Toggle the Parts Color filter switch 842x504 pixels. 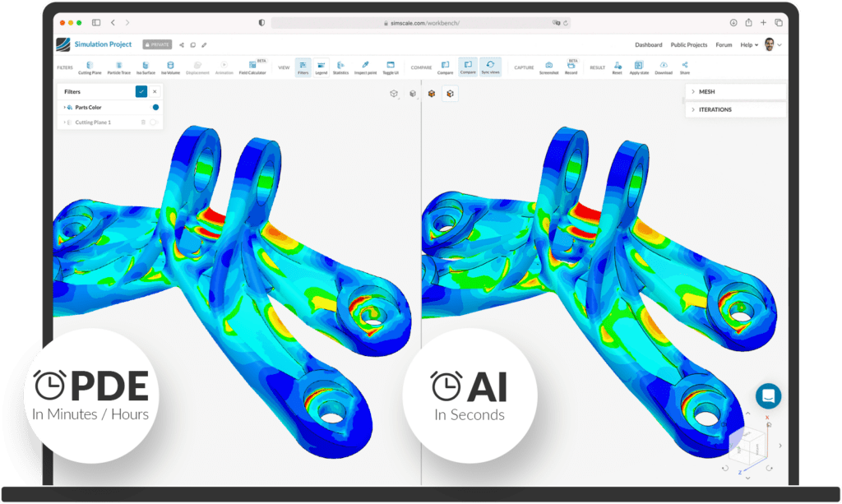(x=155, y=107)
